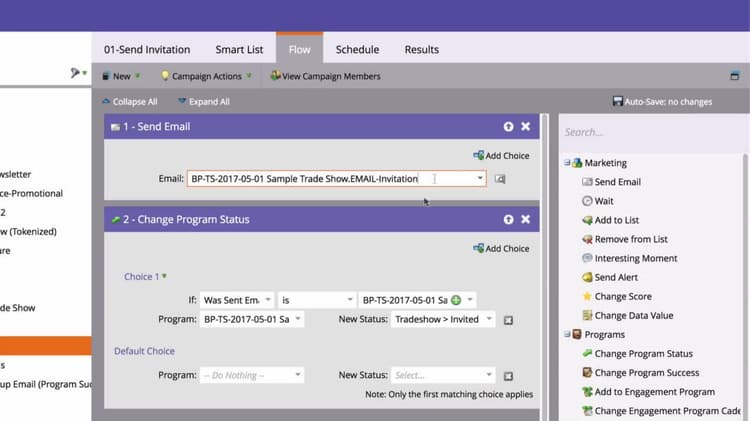Click the filter icon in left panel
750x421 pixels.
click(77, 73)
